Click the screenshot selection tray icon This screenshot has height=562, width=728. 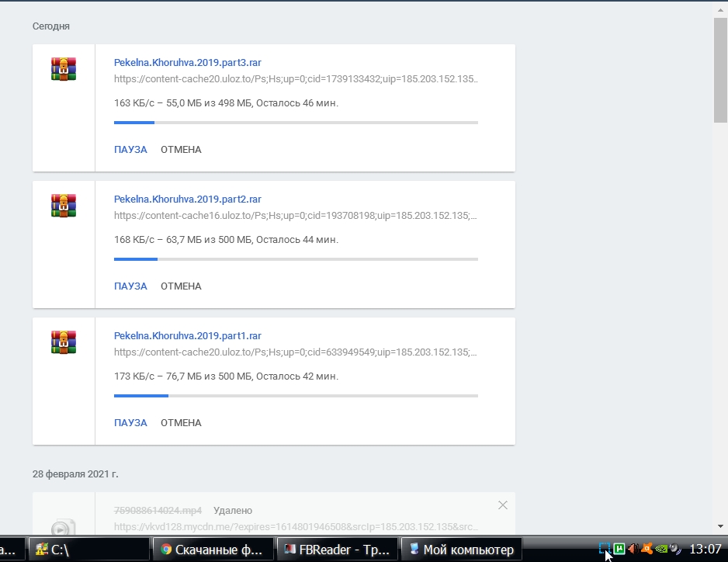coord(605,549)
